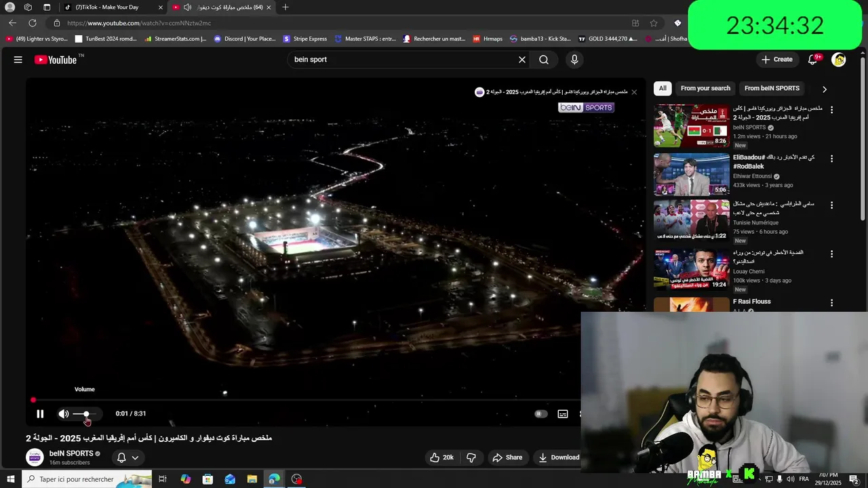Toggle autoplay switch in player
This screenshot has width=868, height=488.
(540, 413)
